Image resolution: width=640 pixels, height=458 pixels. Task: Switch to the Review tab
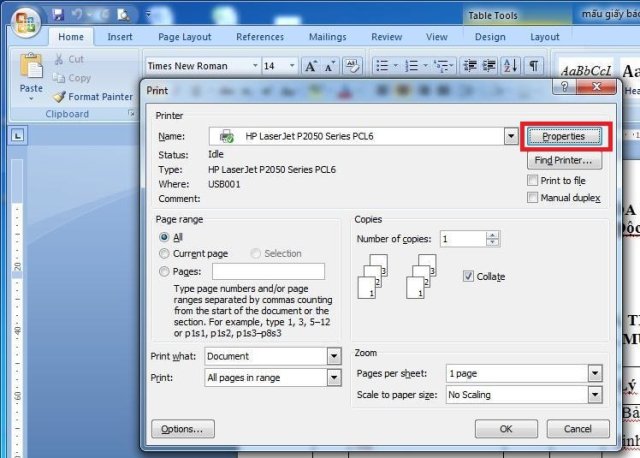point(387,37)
